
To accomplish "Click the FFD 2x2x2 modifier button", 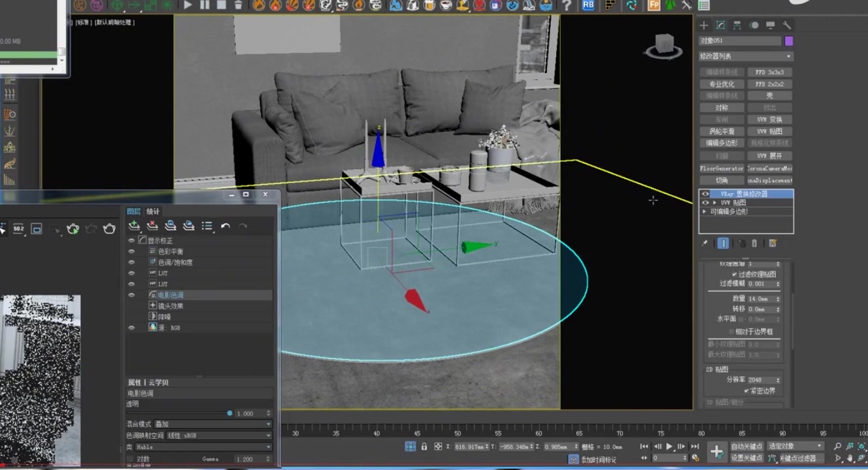I will [769, 84].
